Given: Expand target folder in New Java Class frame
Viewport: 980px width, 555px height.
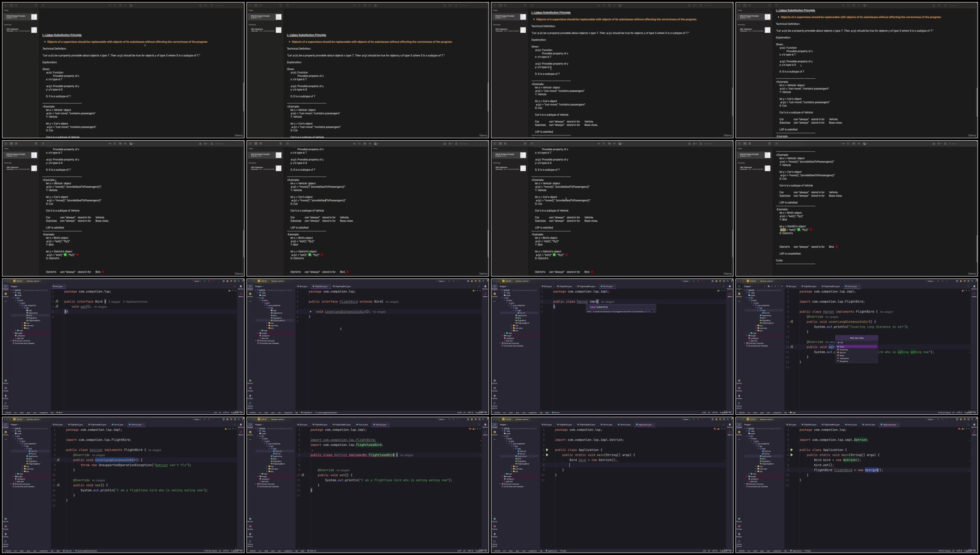Looking at the screenshot, I should click(746, 336).
